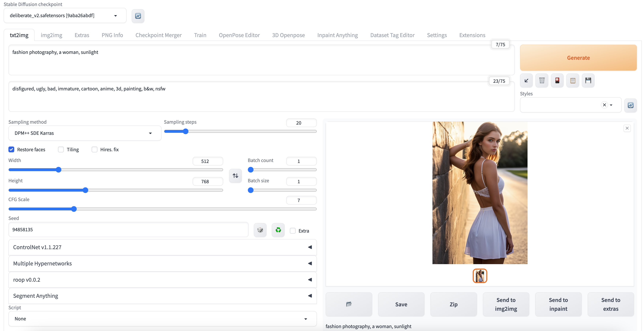Click the trash icon to clear the prompt
Viewport: 644px width, 331px height.
(542, 80)
